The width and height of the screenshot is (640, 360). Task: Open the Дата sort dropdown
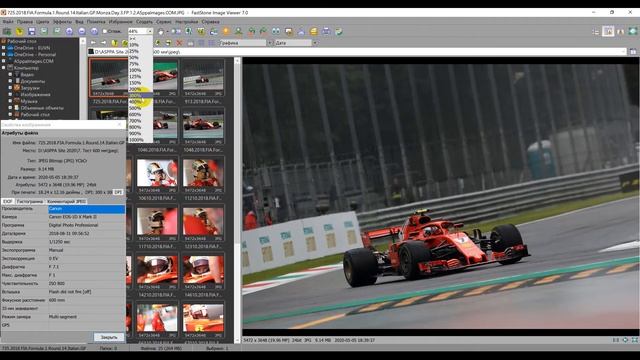(x=315, y=43)
